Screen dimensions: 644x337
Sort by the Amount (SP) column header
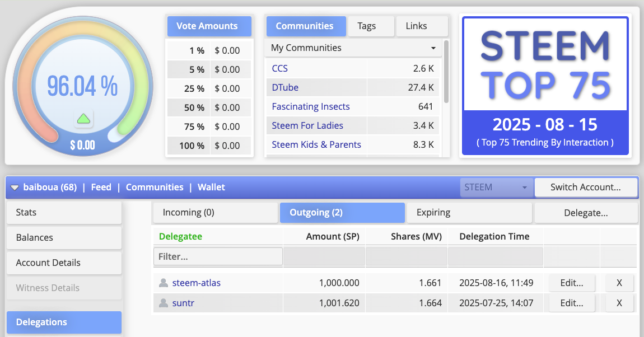click(x=332, y=236)
